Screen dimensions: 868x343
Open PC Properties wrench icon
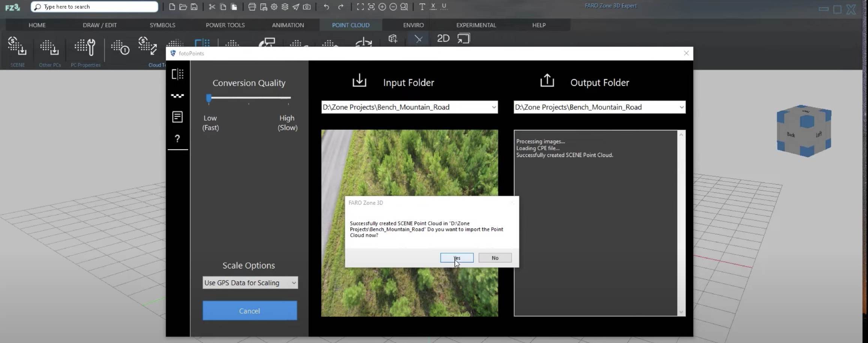tap(85, 47)
